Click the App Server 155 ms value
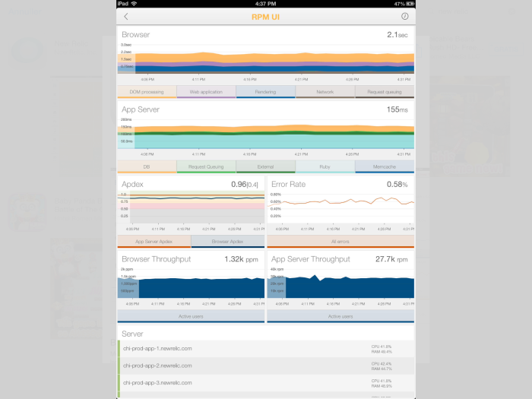This screenshot has height=399, width=532. [397, 109]
